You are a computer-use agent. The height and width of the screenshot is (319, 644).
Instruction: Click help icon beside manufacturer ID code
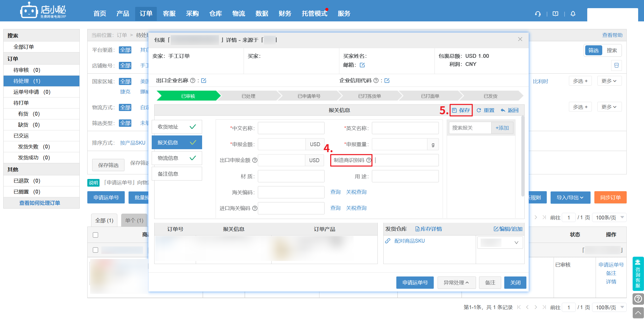tap(369, 160)
